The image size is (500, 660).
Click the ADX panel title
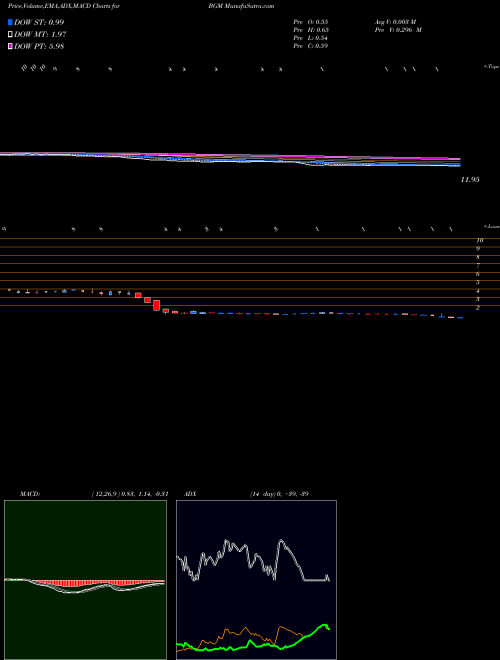(x=190, y=494)
